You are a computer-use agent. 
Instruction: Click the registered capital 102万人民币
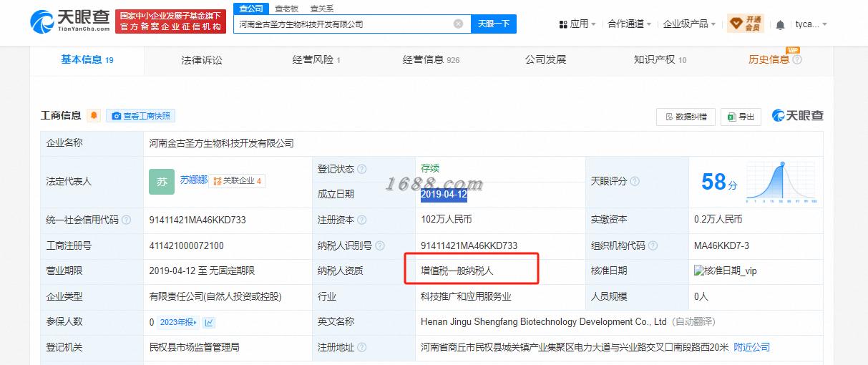446,220
